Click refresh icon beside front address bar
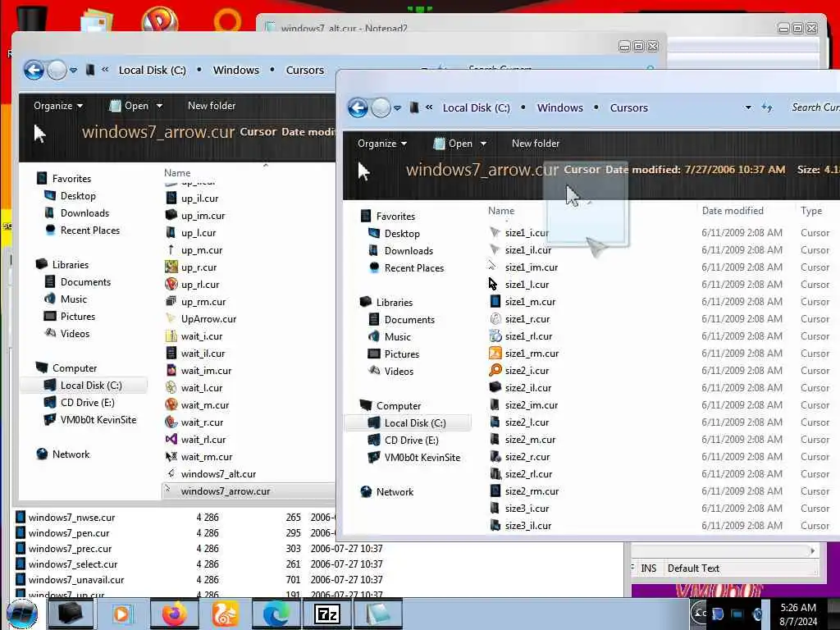840x630 pixels. (767, 107)
